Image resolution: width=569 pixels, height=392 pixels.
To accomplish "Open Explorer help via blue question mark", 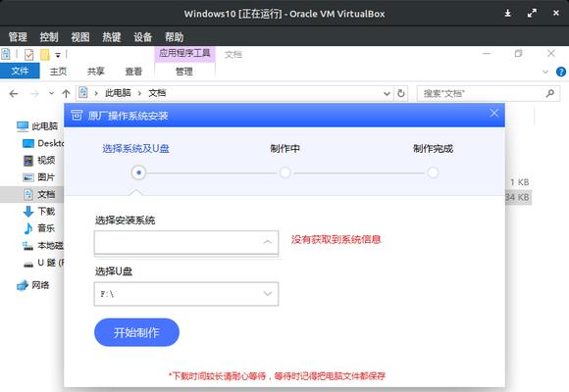I will click(560, 72).
